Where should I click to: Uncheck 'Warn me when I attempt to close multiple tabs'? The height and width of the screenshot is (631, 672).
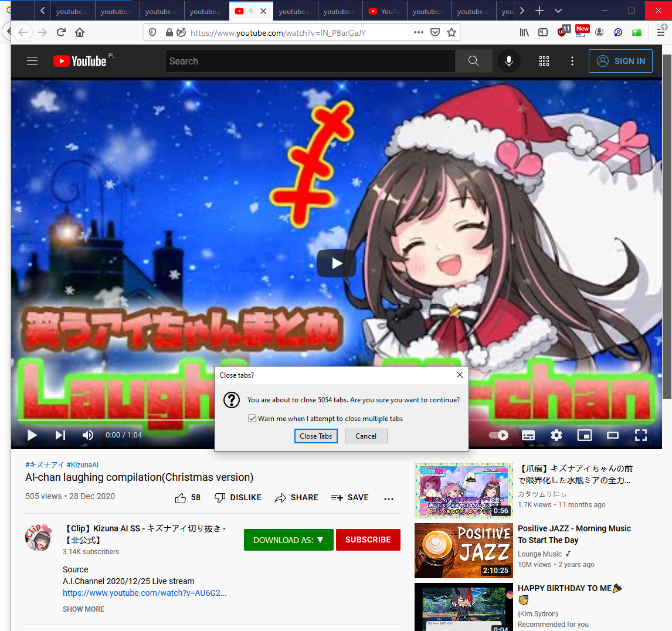point(252,418)
